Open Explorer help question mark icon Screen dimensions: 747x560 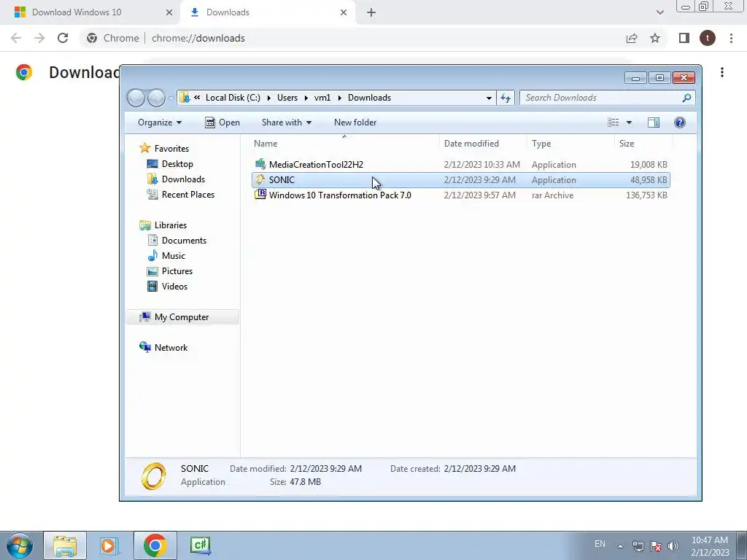(x=680, y=122)
